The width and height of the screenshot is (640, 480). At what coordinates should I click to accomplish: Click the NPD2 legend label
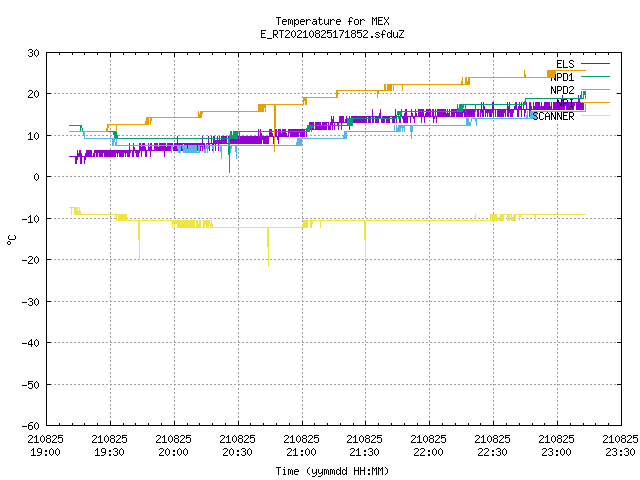[x=562, y=90]
